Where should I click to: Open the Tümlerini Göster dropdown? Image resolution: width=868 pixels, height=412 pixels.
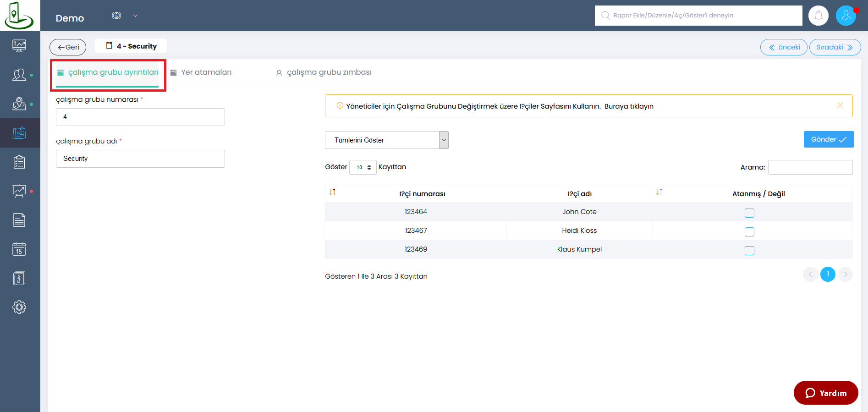click(387, 140)
